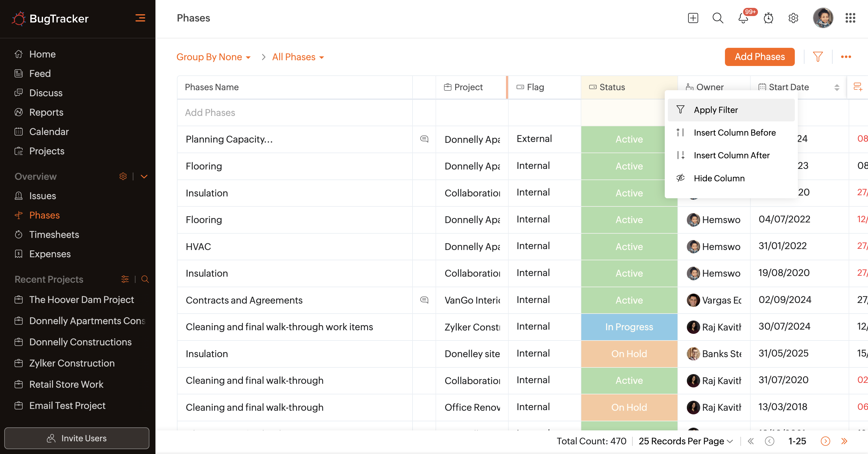Open the All Phases view dropdown
Viewport: 868px width, 454px height.
pyautogui.click(x=298, y=57)
